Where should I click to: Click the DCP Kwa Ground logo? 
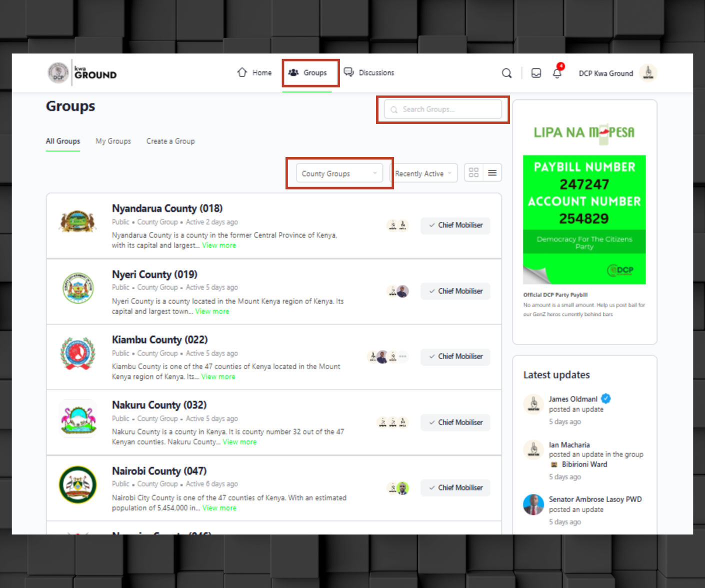82,73
